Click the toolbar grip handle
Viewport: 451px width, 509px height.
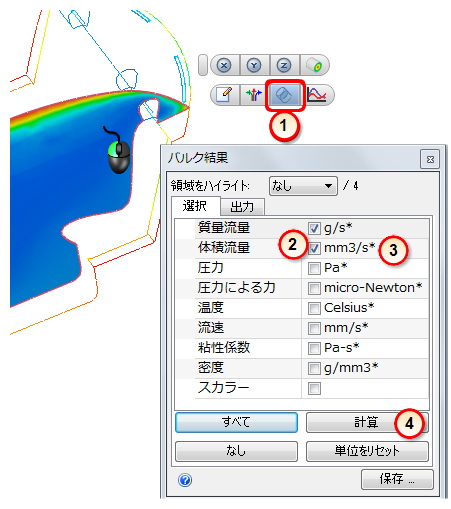pos(203,65)
